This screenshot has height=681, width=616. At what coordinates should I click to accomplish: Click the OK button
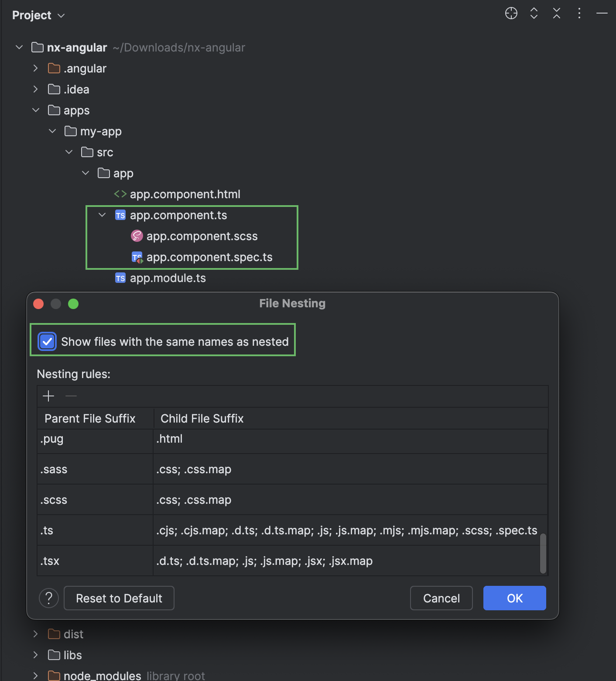point(514,598)
